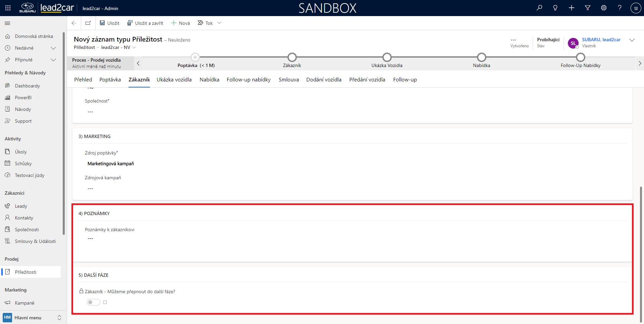Open the advanced find filter icon

tap(588, 8)
